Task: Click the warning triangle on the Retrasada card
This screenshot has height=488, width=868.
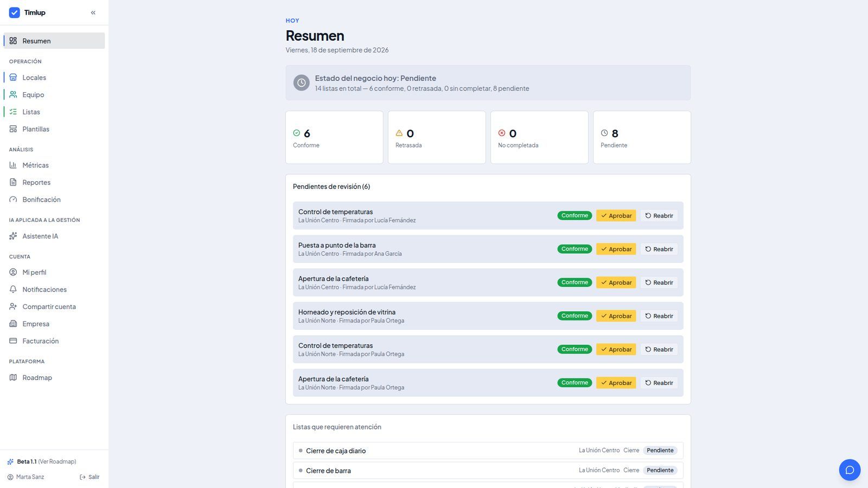Action: [x=399, y=133]
